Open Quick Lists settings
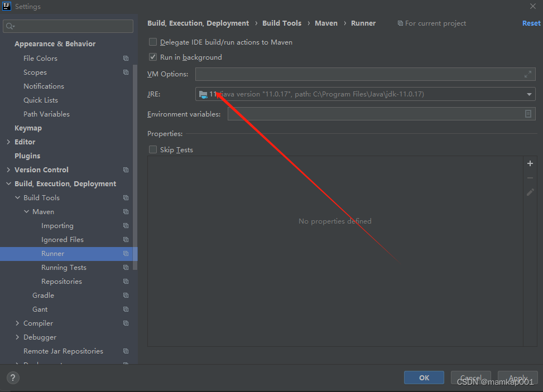The image size is (543, 392). pyautogui.click(x=41, y=100)
